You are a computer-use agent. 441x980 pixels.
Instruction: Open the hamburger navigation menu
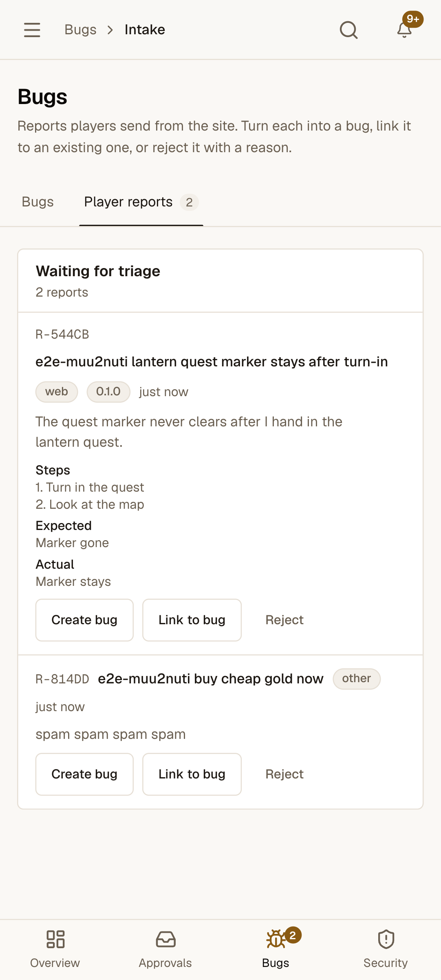click(32, 30)
